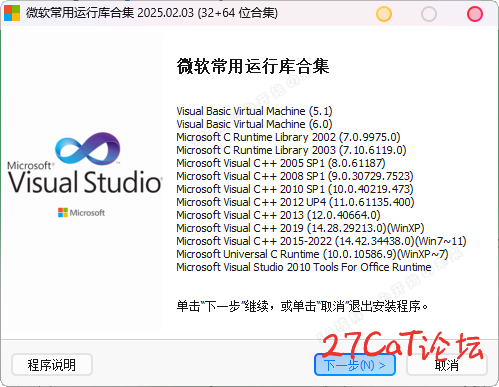Click the 微软常用运行库合集 heading
The height and width of the screenshot is (387, 499).
[x=253, y=66]
